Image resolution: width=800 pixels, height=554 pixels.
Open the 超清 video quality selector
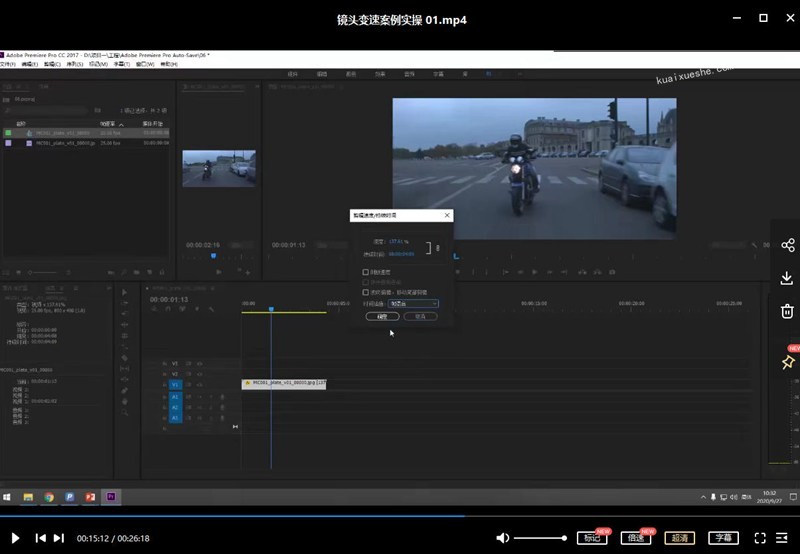point(680,538)
